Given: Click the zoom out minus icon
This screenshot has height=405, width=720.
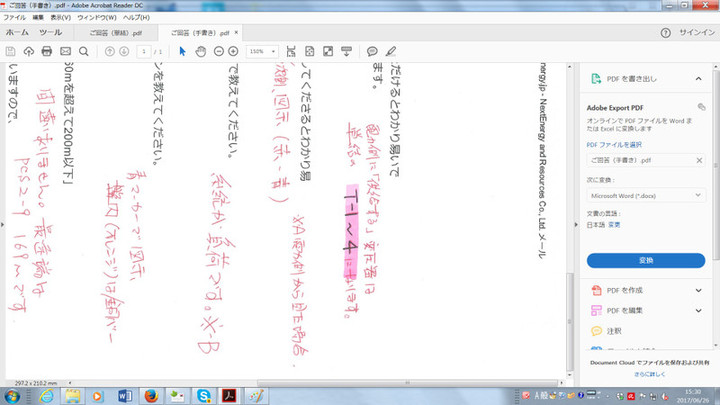Looking at the screenshot, I should (218, 51).
